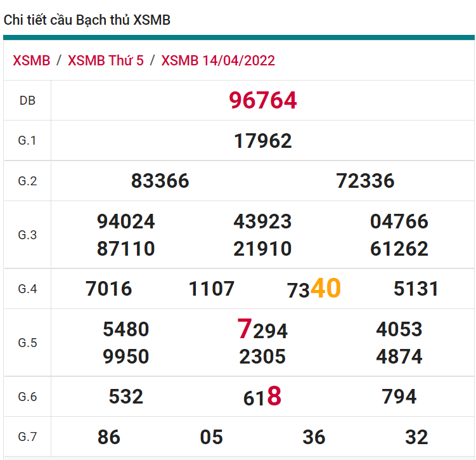This screenshot has height=460, width=476.
Task: Select G.2 number 83366
Action: tap(160, 181)
